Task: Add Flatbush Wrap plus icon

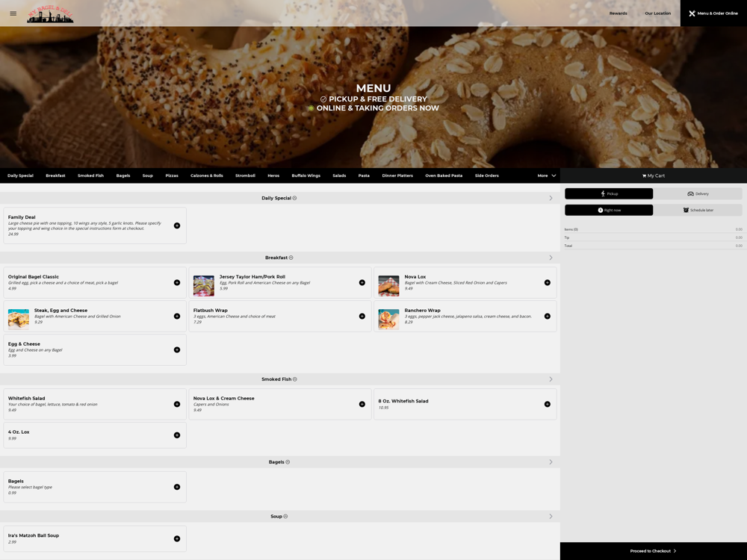Action: pyautogui.click(x=362, y=316)
